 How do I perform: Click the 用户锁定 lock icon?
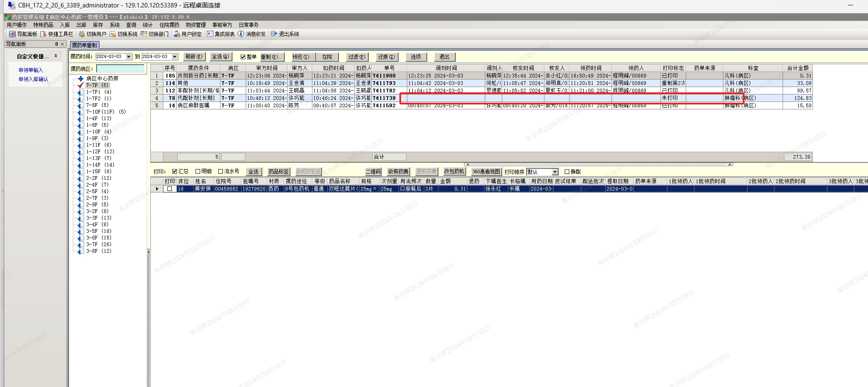click(x=177, y=34)
